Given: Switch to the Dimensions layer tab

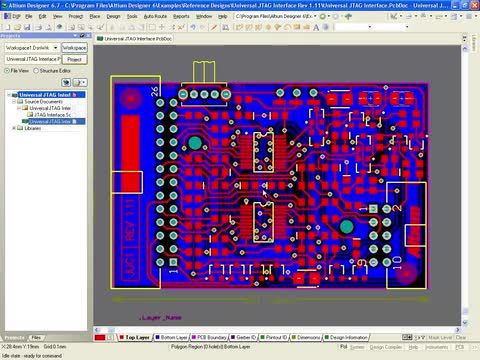Looking at the screenshot, I should 305,337.
